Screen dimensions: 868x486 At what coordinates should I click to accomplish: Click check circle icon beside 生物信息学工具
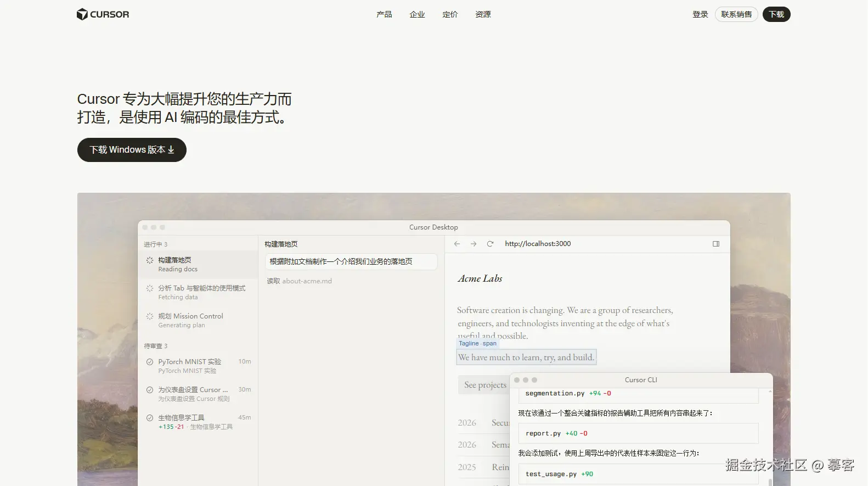pyautogui.click(x=150, y=418)
